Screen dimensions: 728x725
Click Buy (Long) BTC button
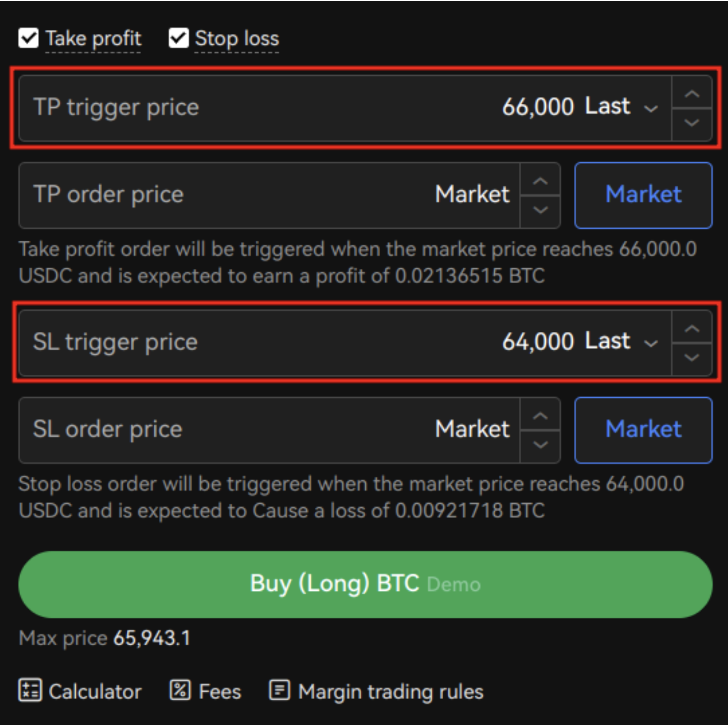tap(365, 584)
